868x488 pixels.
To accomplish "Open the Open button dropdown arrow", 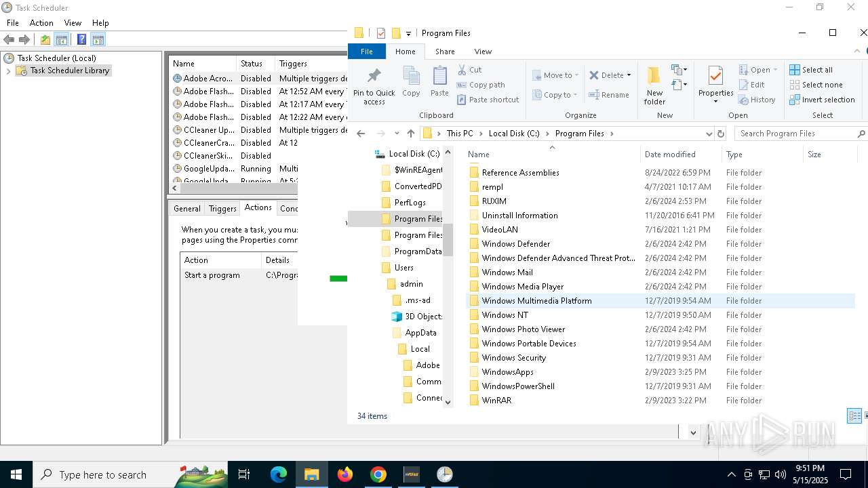I will pos(775,70).
